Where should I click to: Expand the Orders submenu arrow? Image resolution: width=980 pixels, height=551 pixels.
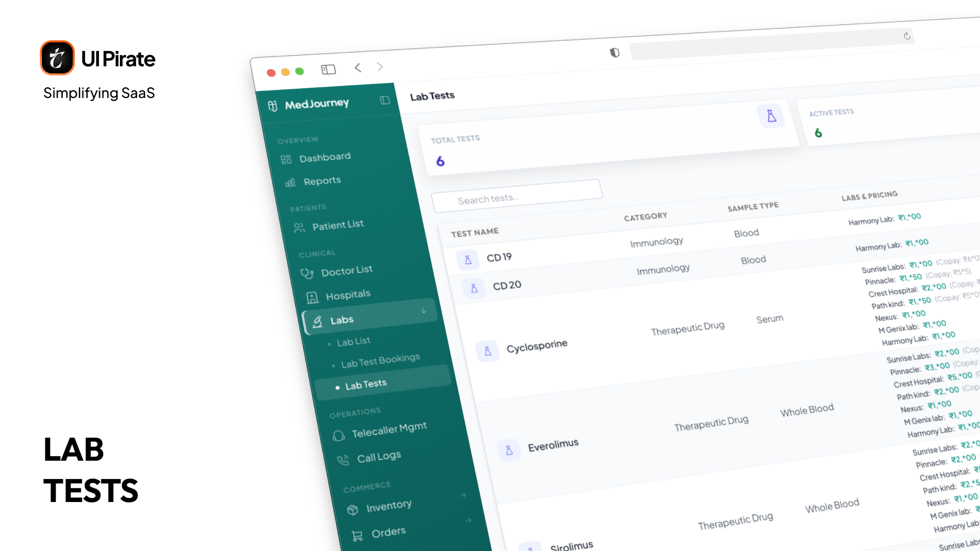[468, 520]
